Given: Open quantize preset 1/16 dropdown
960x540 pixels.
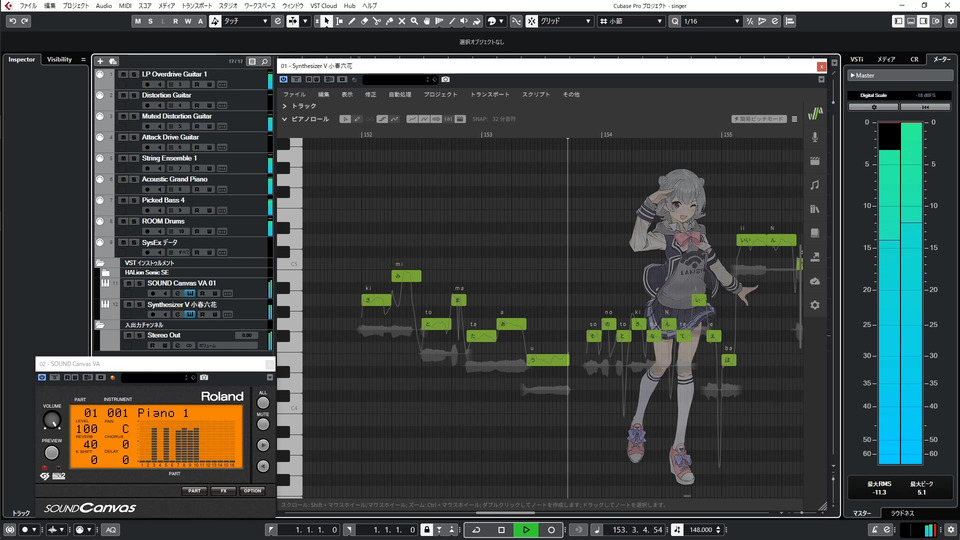Looking at the screenshot, I should click(x=711, y=21).
